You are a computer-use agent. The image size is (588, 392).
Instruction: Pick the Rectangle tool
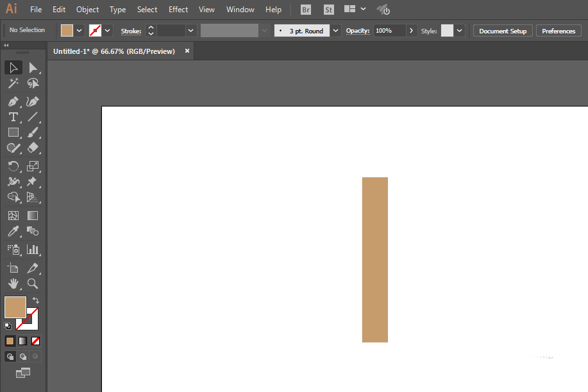coord(13,132)
